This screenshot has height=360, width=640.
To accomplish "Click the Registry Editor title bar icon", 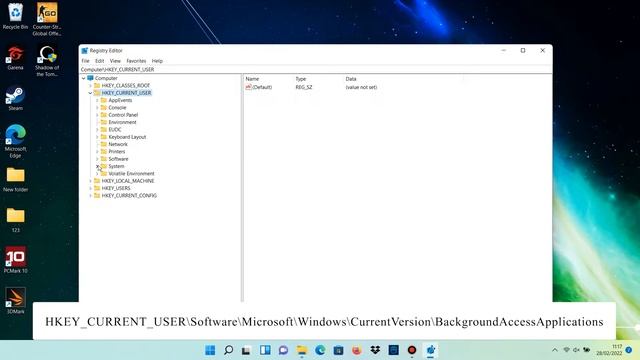I will (85, 51).
